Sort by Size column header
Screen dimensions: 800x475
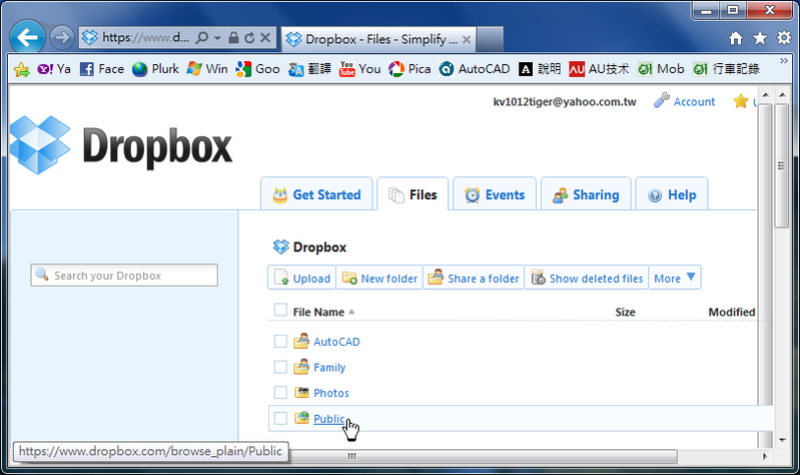(x=625, y=312)
